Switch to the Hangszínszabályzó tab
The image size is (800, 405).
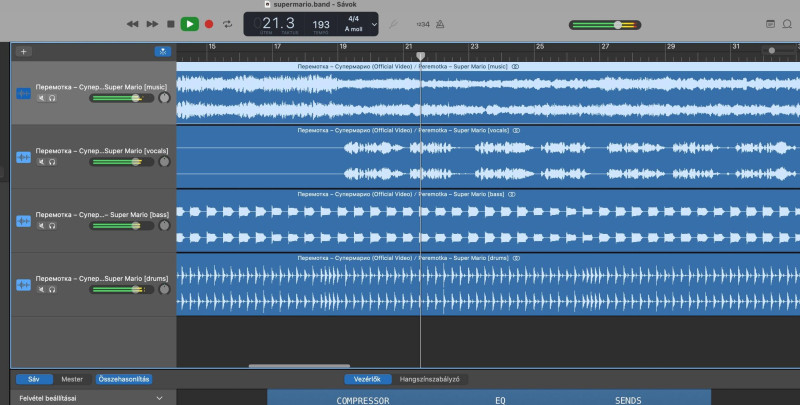coord(429,379)
